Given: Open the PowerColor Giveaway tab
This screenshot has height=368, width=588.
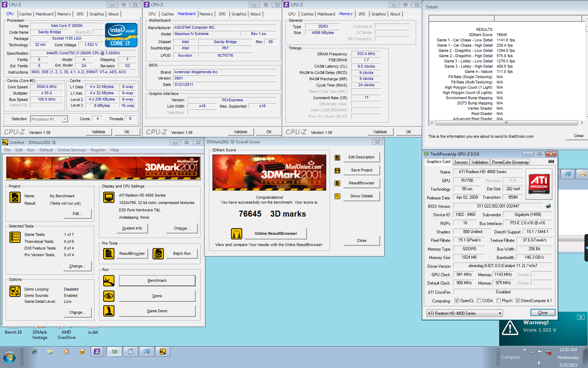Looking at the screenshot, I should point(510,162).
